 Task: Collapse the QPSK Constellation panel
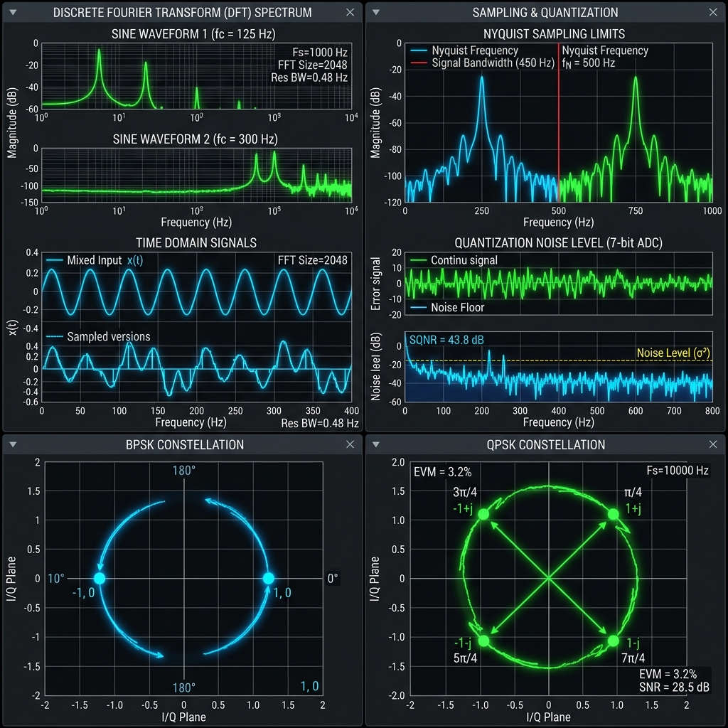376,444
